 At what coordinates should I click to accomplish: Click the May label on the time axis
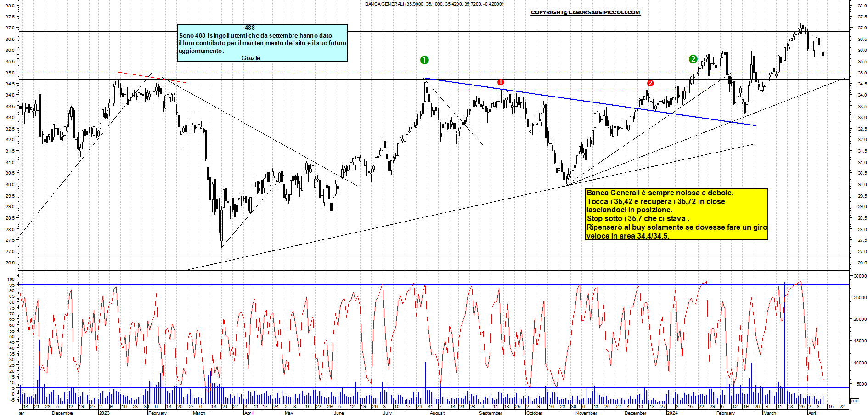pyautogui.click(x=289, y=413)
